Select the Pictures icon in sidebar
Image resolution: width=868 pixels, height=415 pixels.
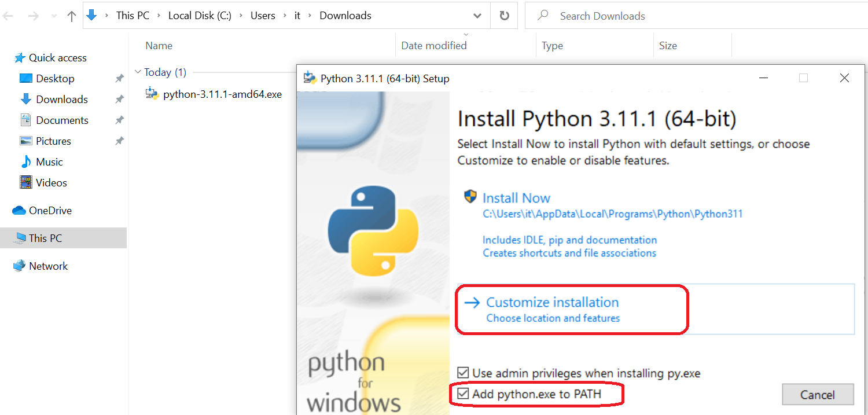[x=26, y=141]
